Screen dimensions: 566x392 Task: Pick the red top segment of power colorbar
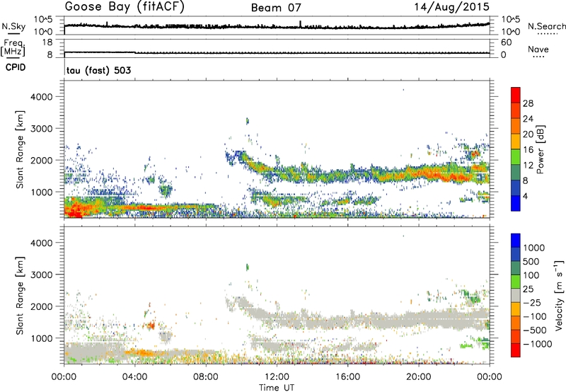[516, 96]
